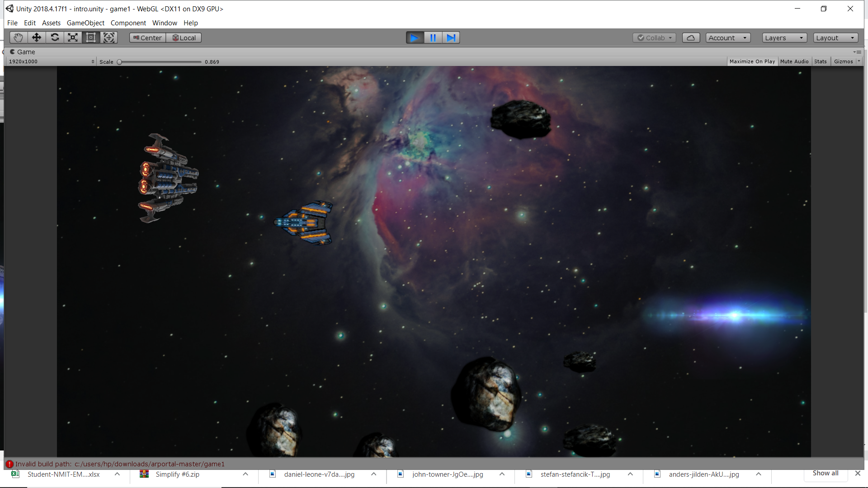Open the Gizmos dropdown arrow
This screenshot has width=868, height=488.
[x=859, y=61]
